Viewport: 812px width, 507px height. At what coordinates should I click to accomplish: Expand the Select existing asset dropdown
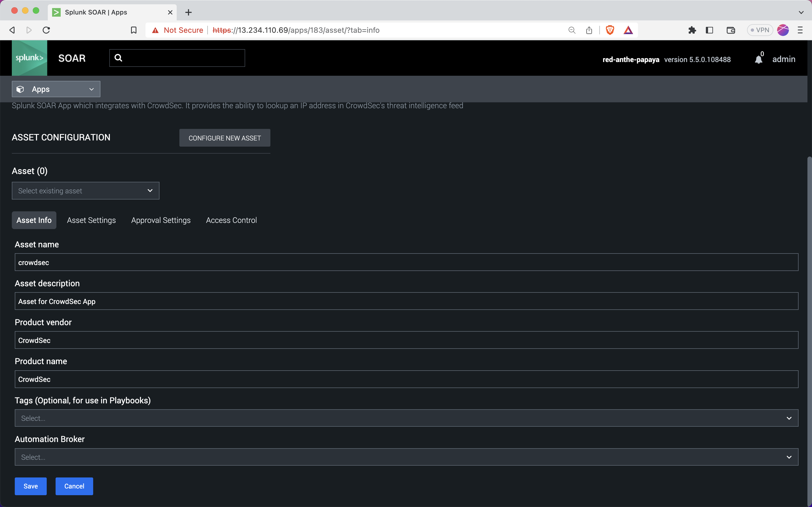tap(85, 190)
